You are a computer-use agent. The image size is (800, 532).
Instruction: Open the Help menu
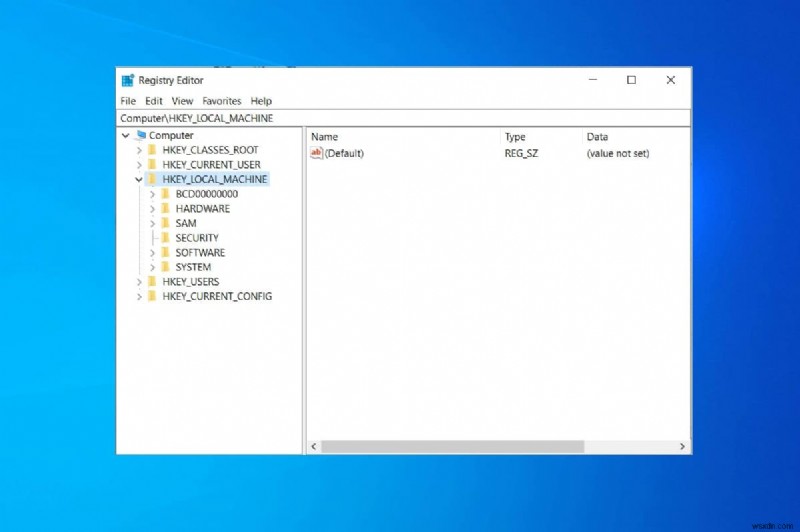(261, 101)
